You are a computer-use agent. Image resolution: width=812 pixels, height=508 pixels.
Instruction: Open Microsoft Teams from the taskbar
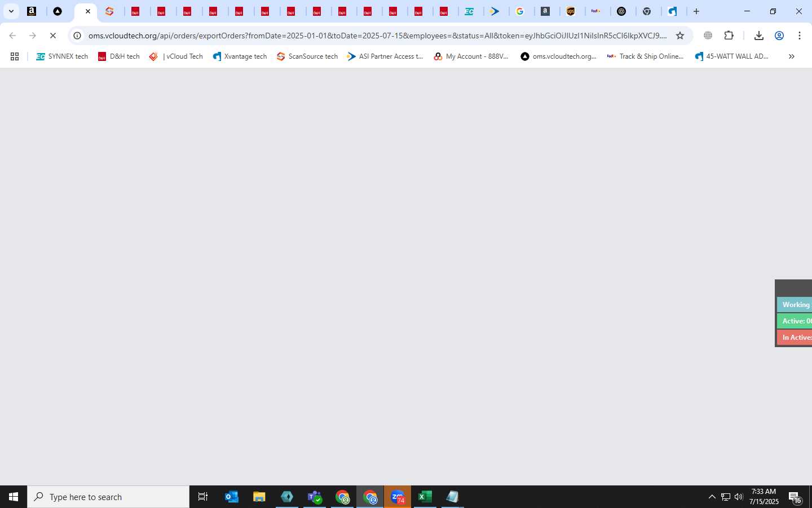click(315, 497)
